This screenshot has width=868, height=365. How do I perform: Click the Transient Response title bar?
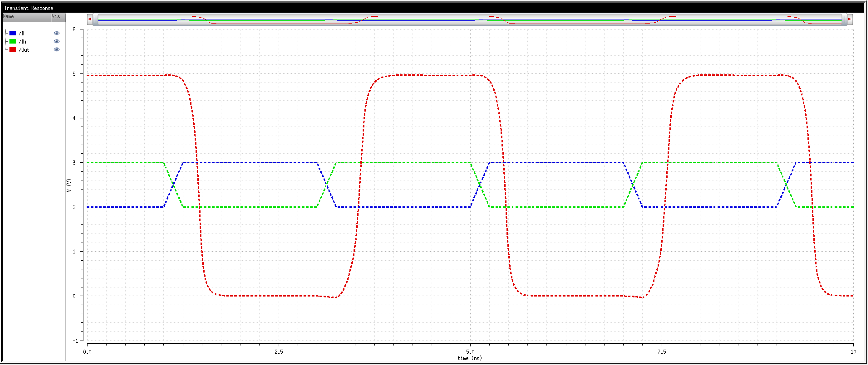click(29, 8)
